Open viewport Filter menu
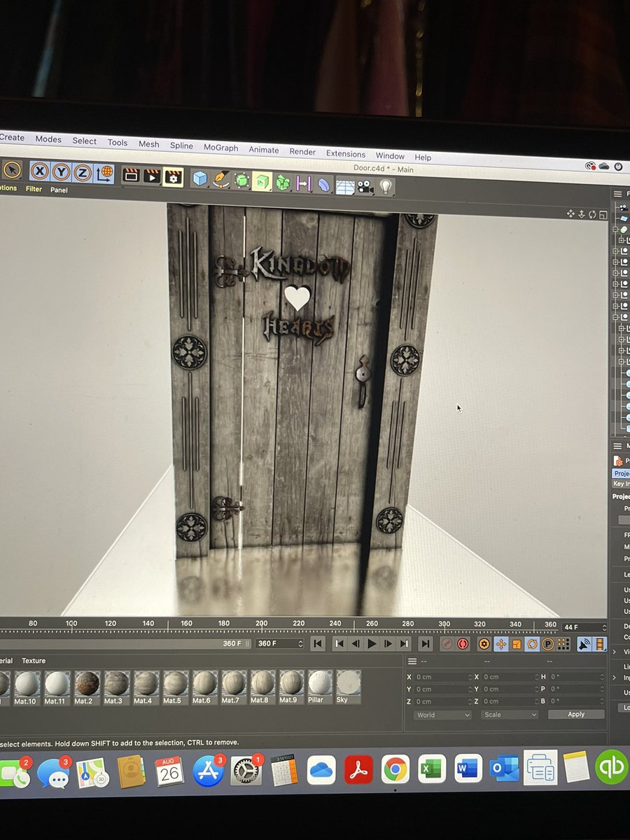The width and height of the screenshot is (630, 840). pos(34,189)
